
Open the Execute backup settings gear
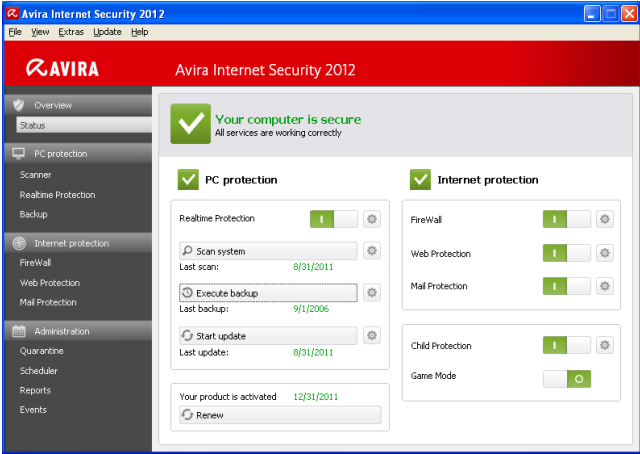[371, 292]
